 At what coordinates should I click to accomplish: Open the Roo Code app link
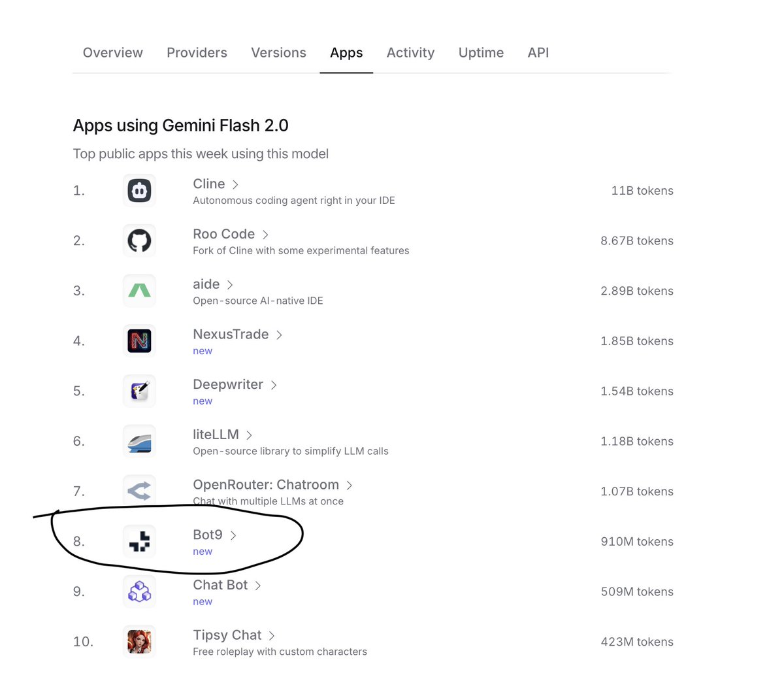(x=224, y=234)
